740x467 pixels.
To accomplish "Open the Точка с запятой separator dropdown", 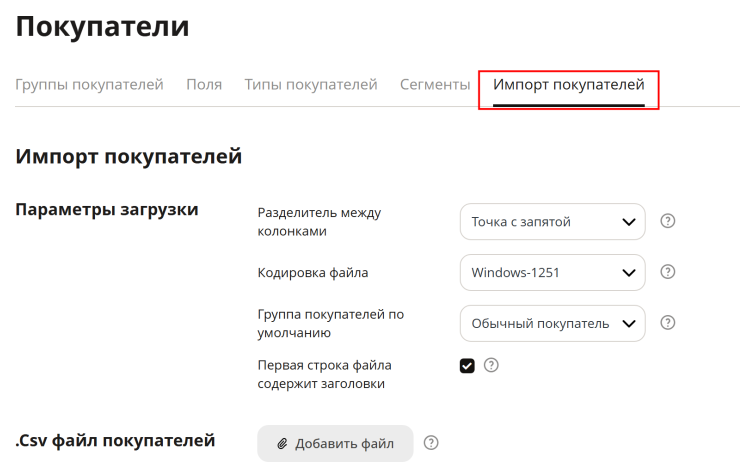I will coord(552,222).
